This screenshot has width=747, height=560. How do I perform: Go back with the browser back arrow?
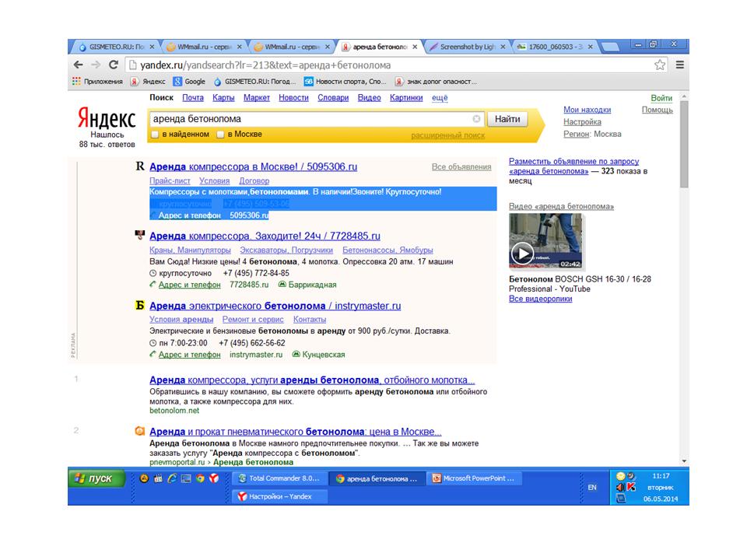point(79,65)
